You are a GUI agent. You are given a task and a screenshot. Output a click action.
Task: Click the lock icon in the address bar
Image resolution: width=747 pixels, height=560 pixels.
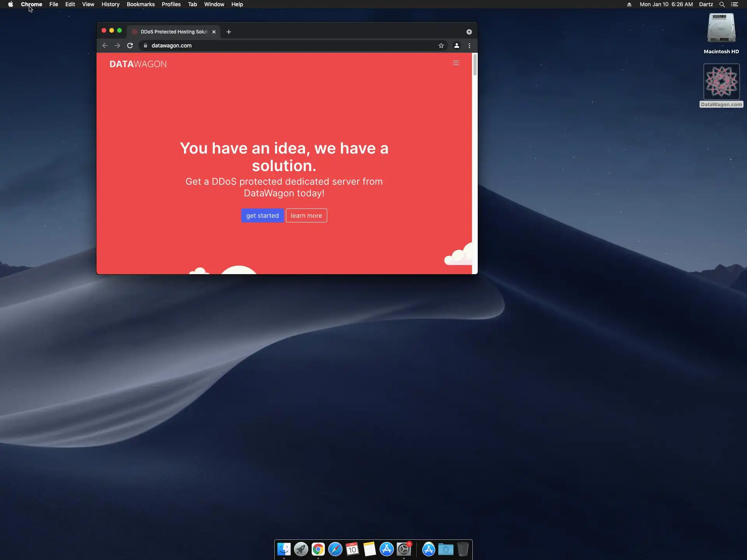click(146, 45)
